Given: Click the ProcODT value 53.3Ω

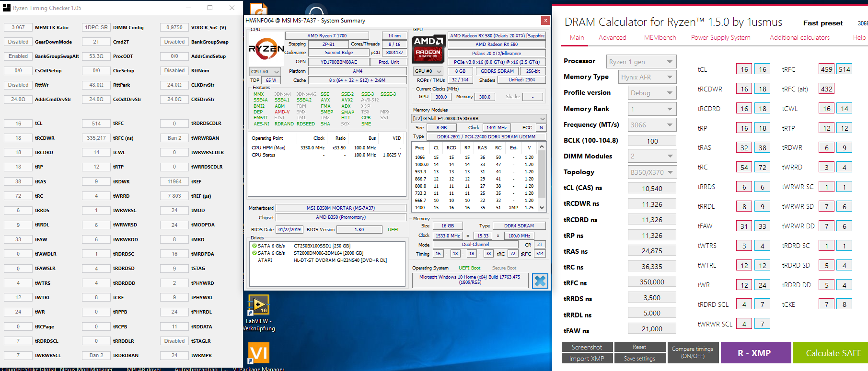Looking at the screenshot, I should [96, 56].
